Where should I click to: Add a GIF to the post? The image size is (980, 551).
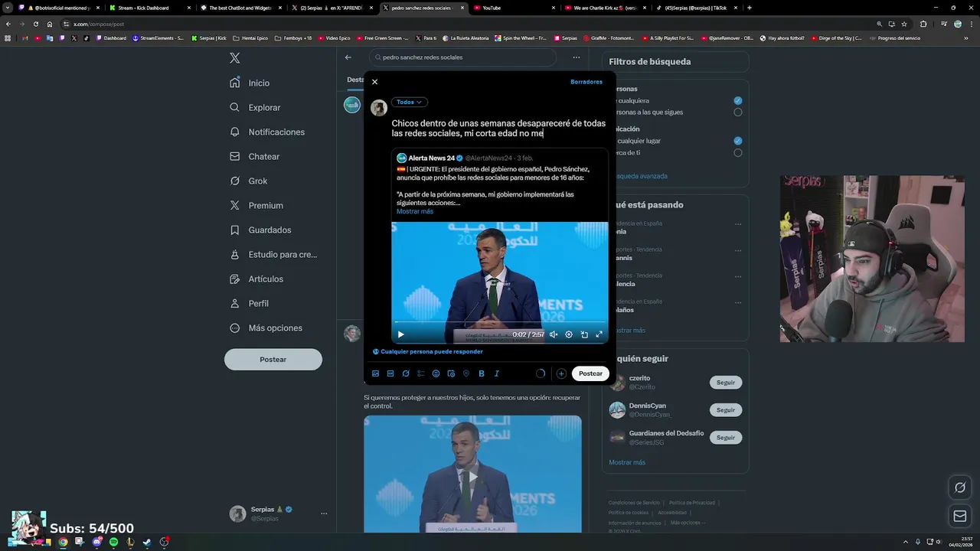(x=390, y=373)
